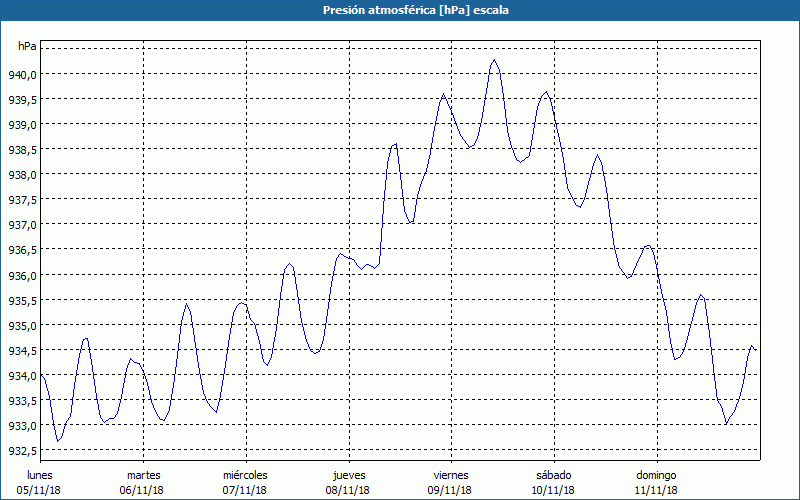Select the 933,0 axis value
The width and height of the screenshot is (800, 500).
coord(22,427)
